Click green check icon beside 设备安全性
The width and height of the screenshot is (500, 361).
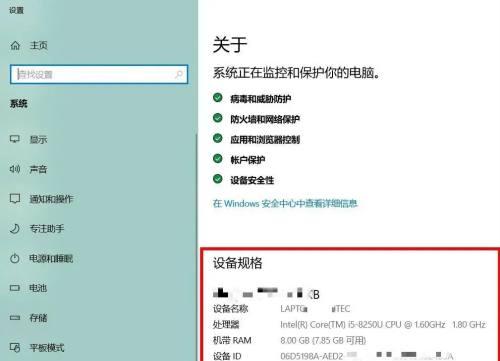point(217,179)
